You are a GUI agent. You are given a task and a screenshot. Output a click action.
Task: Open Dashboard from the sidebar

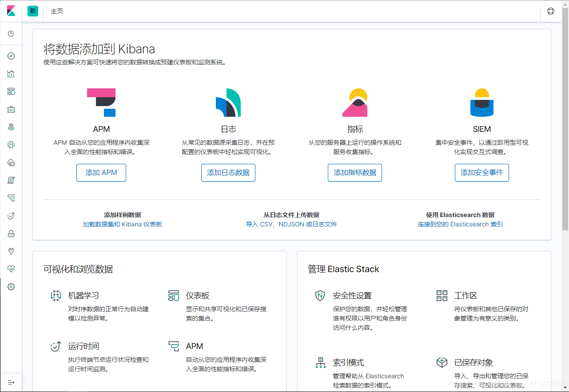(11, 91)
